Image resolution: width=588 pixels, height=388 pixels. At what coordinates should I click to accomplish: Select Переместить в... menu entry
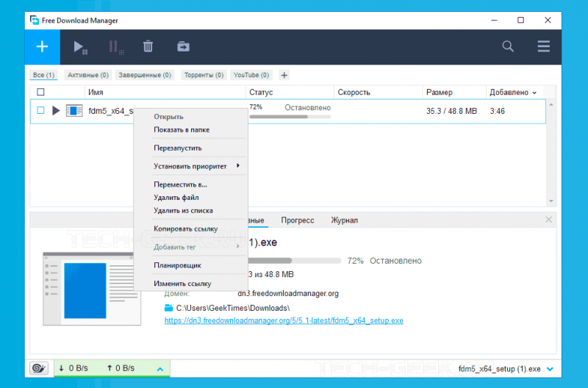click(180, 184)
